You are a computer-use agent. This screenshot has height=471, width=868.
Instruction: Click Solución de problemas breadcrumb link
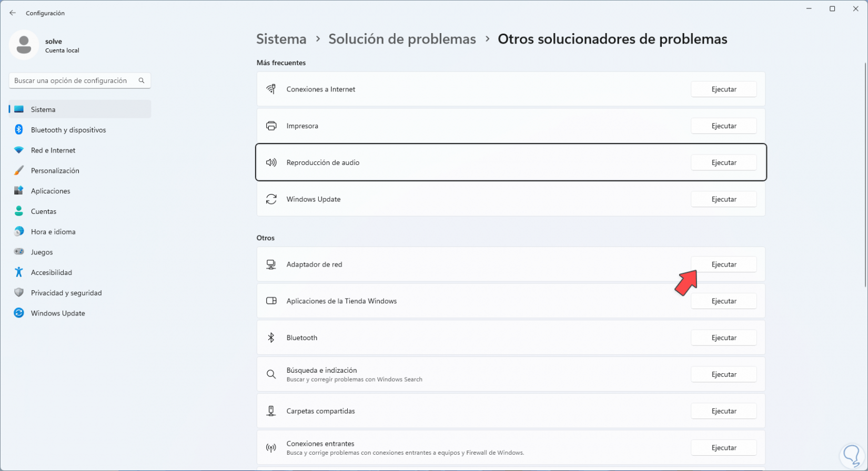pos(402,39)
